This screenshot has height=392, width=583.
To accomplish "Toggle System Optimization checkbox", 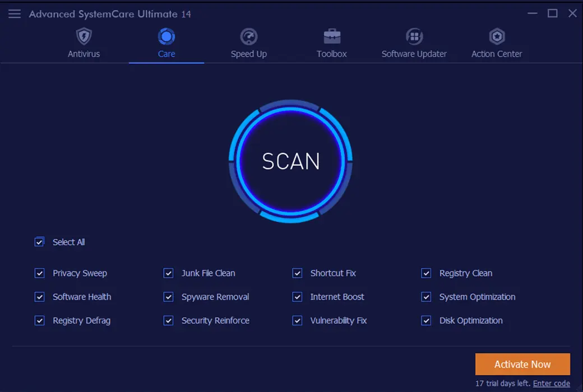I will click(426, 297).
